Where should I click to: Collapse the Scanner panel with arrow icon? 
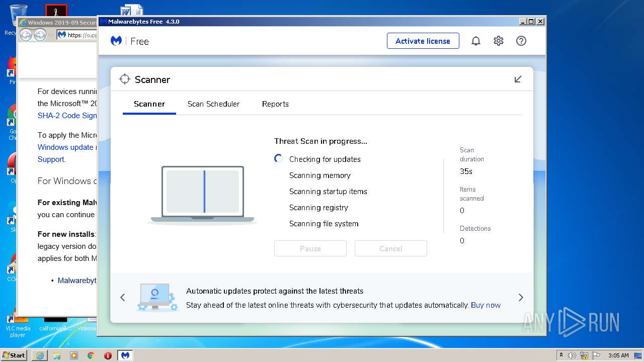(x=518, y=79)
